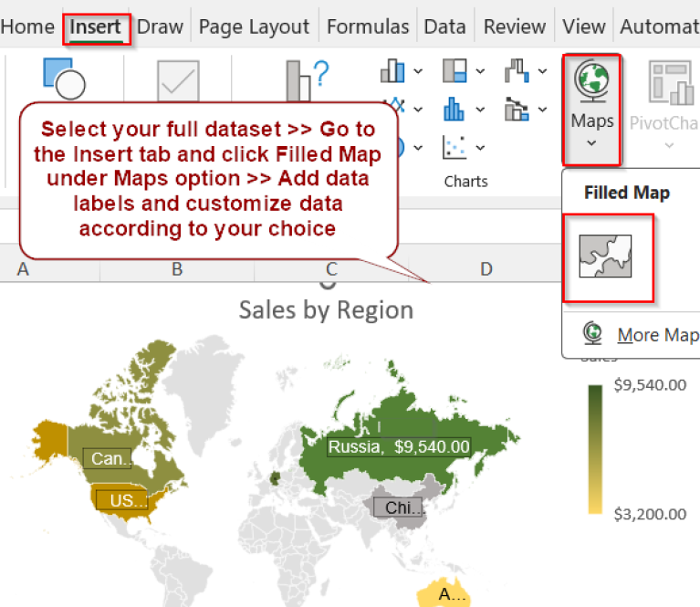Switch to the Page Layout tab
This screenshot has width=700, height=607.
pyautogui.click(x=254, y=26)
